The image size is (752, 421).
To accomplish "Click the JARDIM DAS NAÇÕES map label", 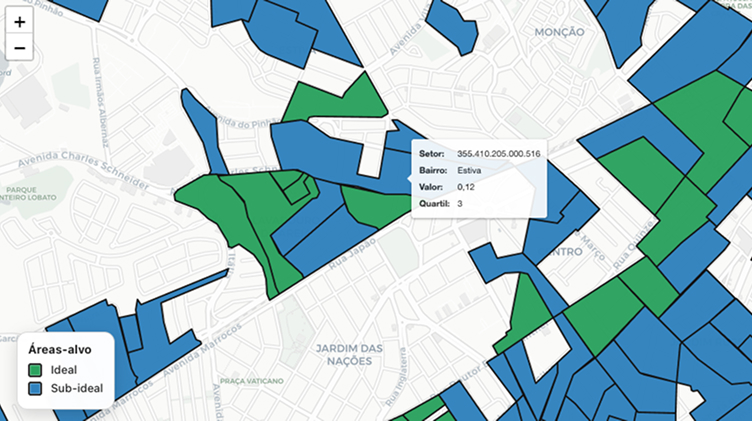I will tap(348, 355).
